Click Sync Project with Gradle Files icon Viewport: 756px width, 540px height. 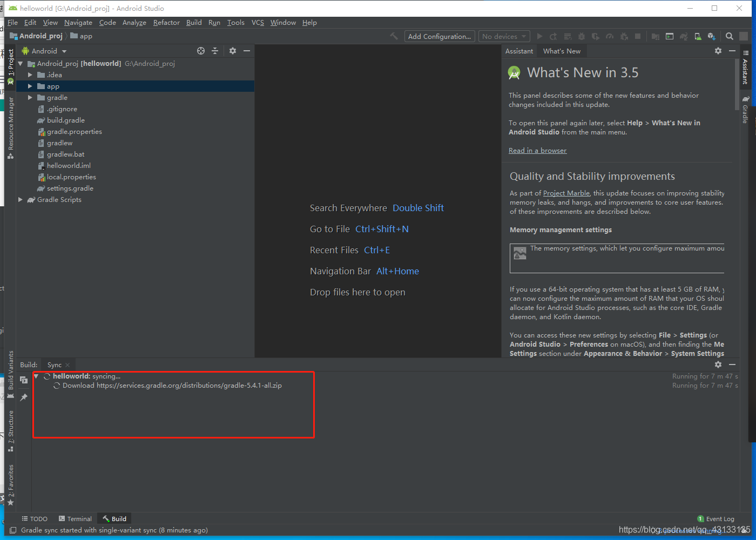coord(684,36)
